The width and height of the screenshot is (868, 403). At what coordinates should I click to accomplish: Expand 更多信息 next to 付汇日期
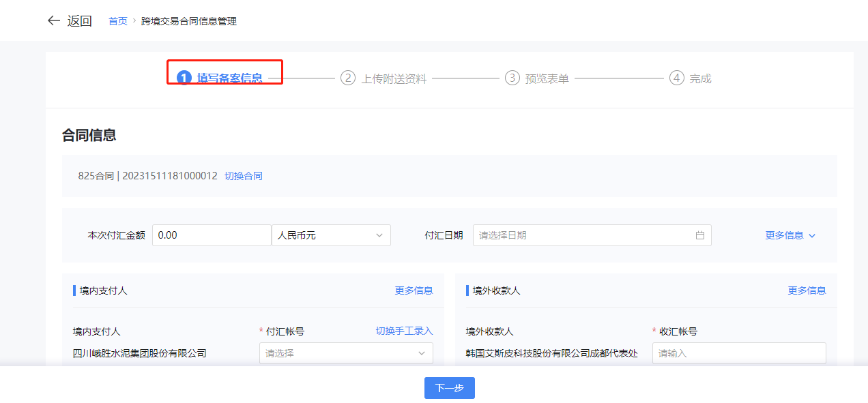(790, 235)
